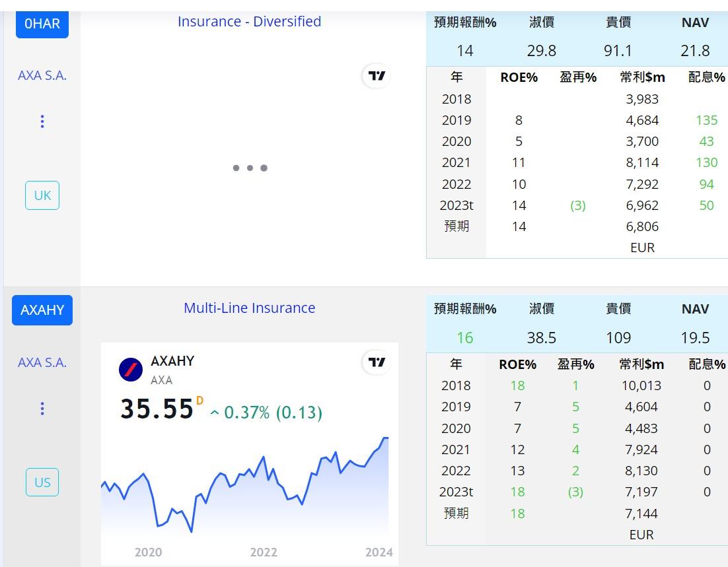Click NAV header in the 0HAR table

coord(695,22)
